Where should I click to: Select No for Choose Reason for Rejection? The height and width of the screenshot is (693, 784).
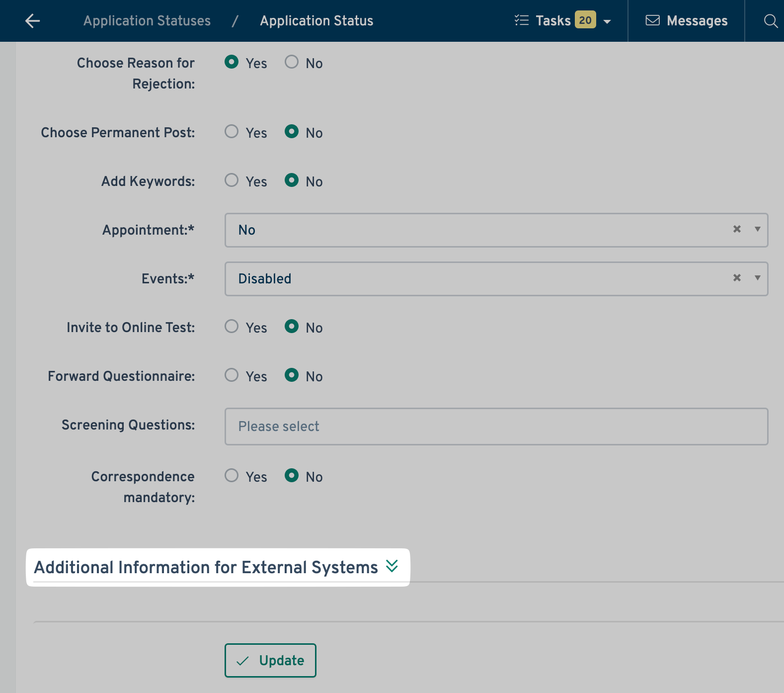[292, 62]
